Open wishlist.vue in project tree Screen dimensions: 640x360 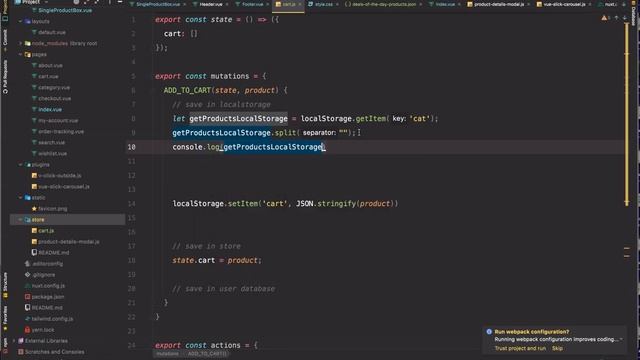[52, 153]
